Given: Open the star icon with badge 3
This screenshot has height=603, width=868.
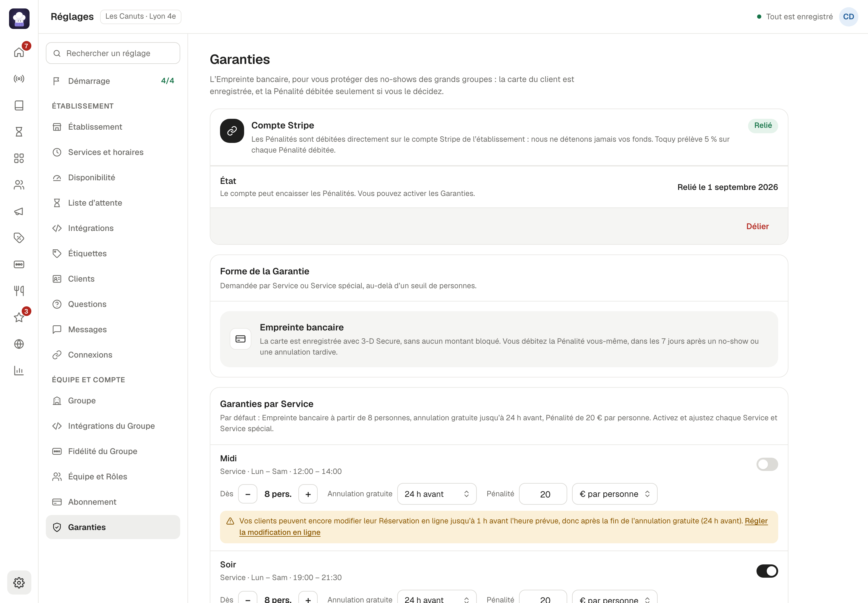Looking at the screenshot, I should [x=19, y=317].
